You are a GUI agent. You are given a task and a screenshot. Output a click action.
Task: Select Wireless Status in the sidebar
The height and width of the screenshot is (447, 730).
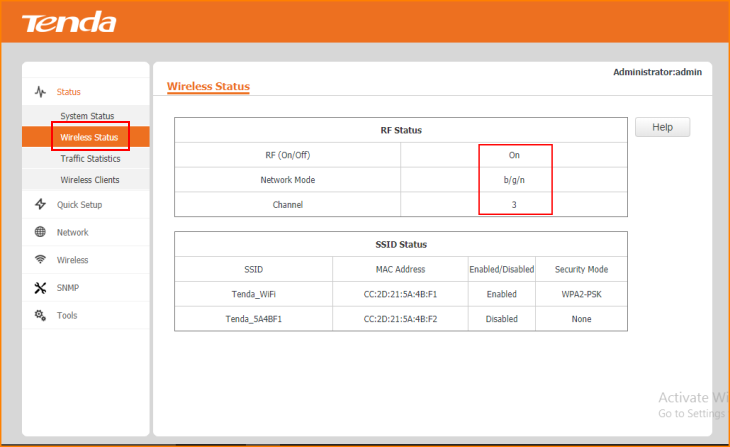(89, 137)
